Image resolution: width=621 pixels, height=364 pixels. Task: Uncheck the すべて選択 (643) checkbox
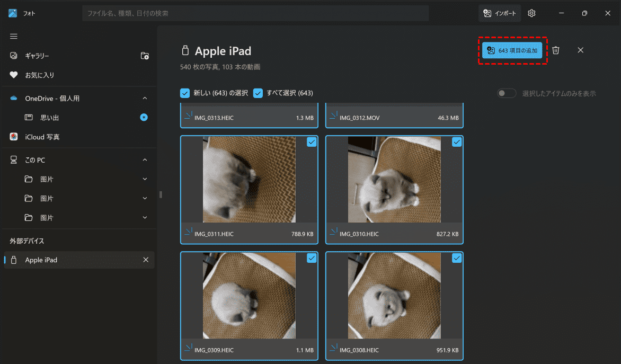coord(258,93)
